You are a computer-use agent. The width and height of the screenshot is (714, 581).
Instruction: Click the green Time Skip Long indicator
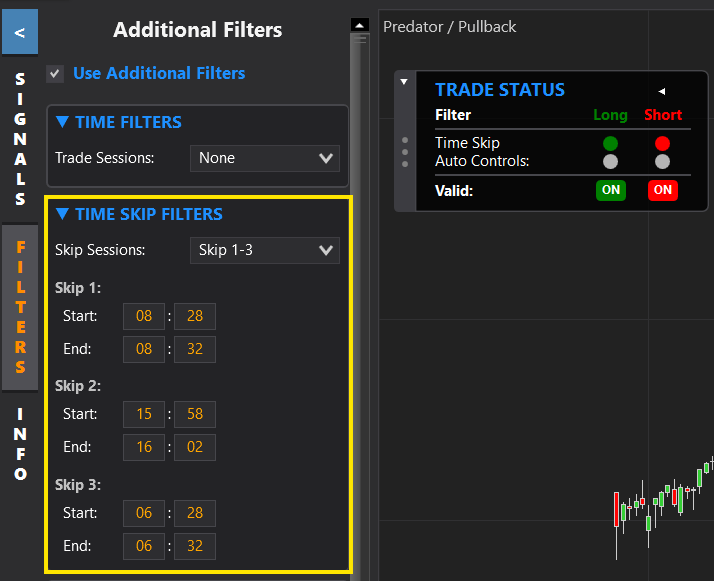[x=610, y=144]
